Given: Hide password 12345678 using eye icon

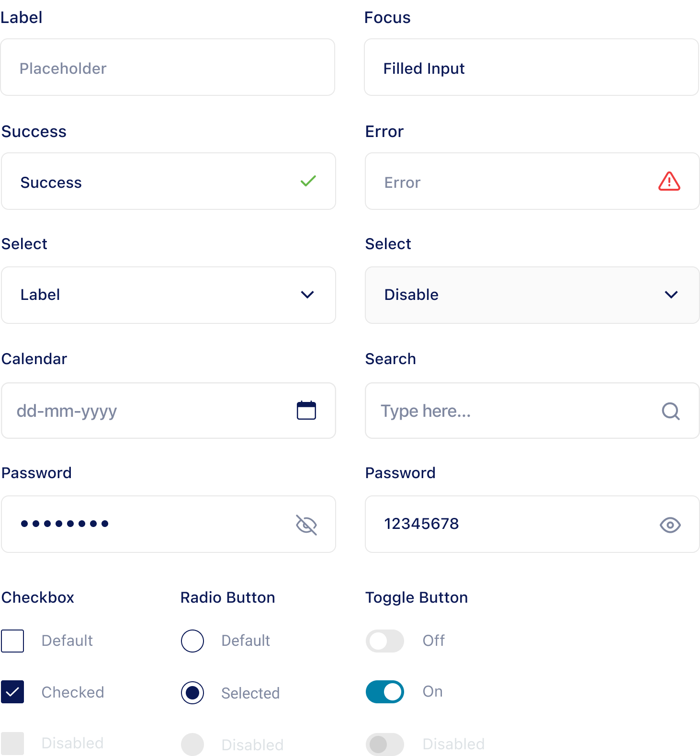Looking at the screenshot, I should 670,525.
